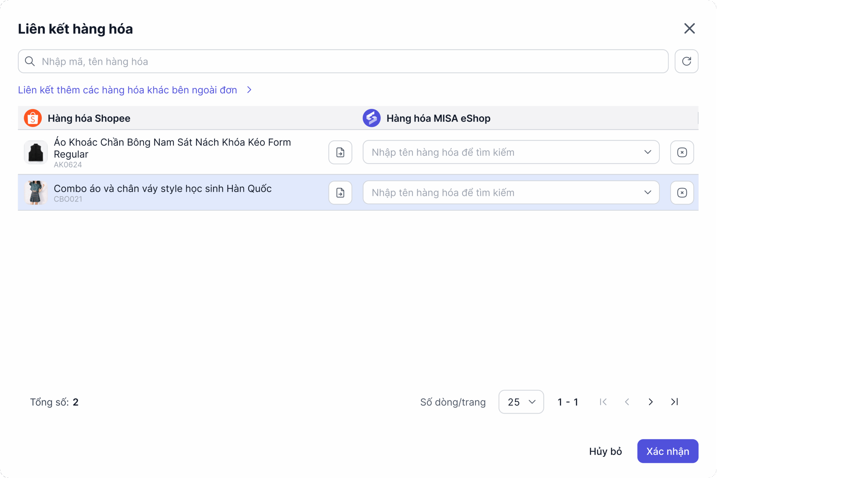The height and width of the screenshot is (478, 868).
Task: Remove link for AK0624 row
Action: coord(682,152)
